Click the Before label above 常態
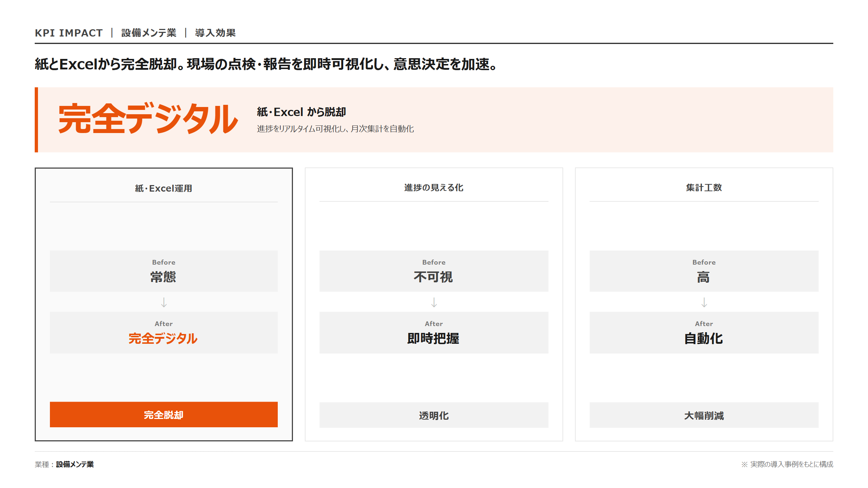This screenshot has width=868, height=488. pos(163,262)
